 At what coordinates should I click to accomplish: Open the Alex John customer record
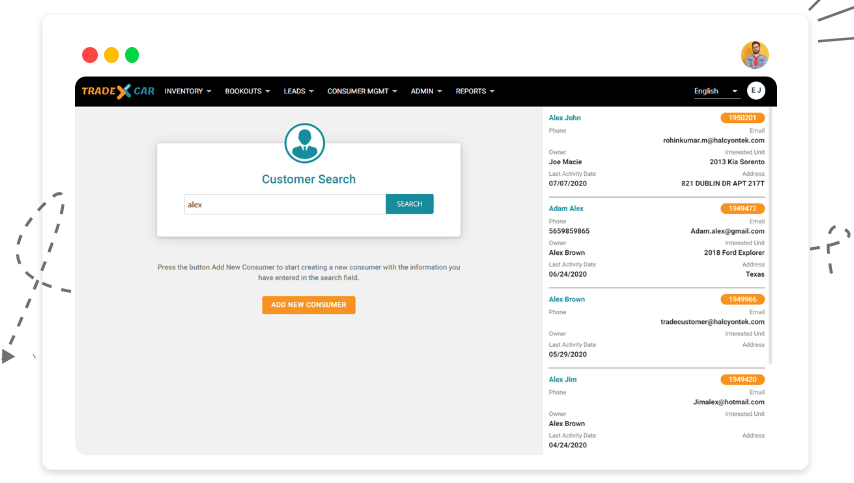565,118
